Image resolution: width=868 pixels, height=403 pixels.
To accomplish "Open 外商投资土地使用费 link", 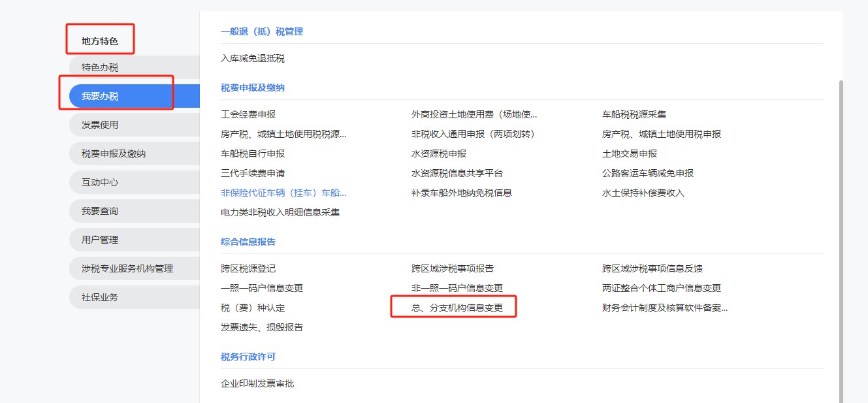I will pyautogui.click(x=474, y=114).
